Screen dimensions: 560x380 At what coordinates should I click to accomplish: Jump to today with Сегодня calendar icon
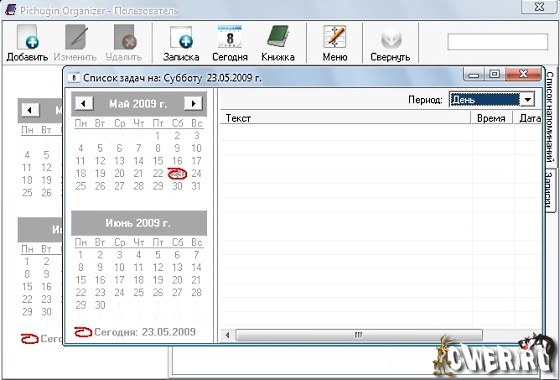tap(230, 42)
